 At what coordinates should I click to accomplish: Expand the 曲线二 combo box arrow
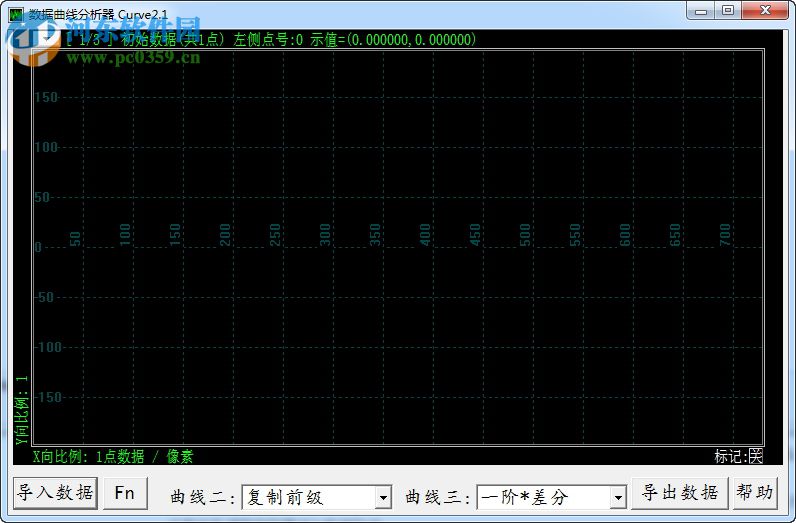(x=384, y=497)
